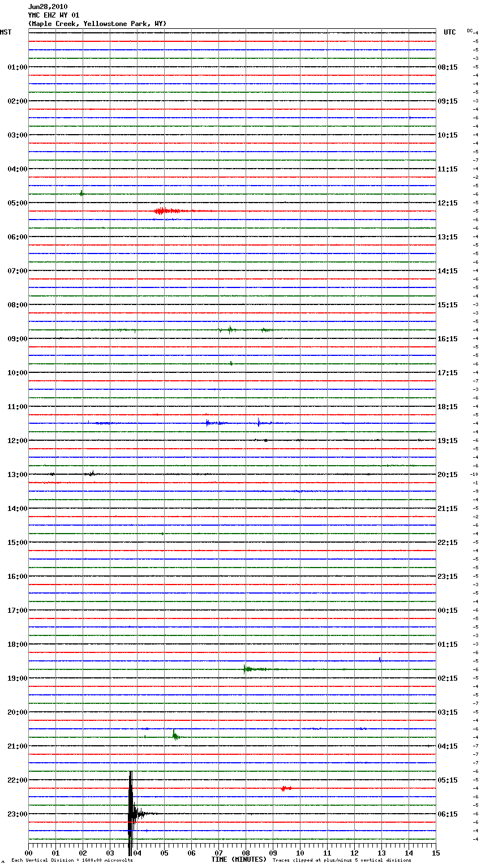Select the 11:00 MST row label
The image size is (481, 868).
tap(18, 407)
